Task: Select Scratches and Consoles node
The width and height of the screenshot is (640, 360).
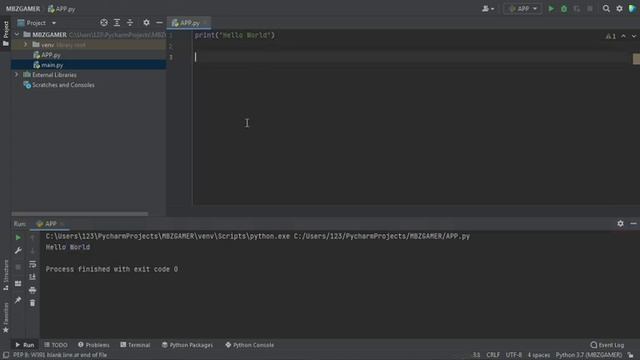Action: click(63, 85)
